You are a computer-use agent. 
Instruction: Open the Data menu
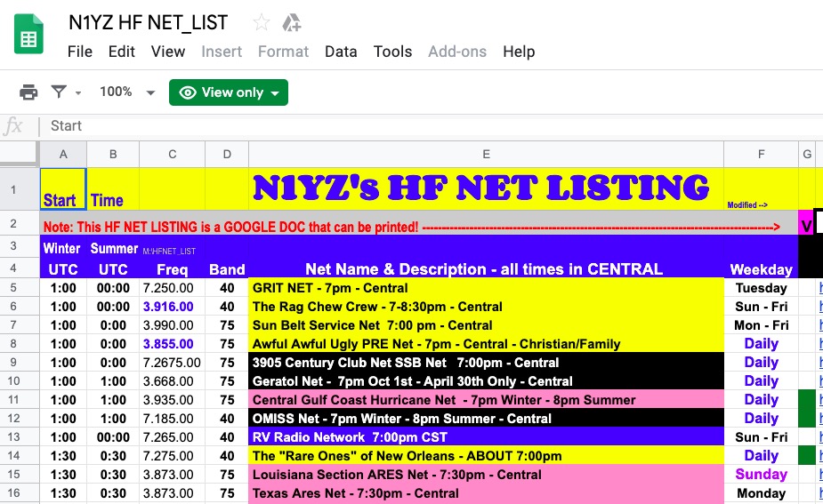pyautogui.click(x=340, y=52)
